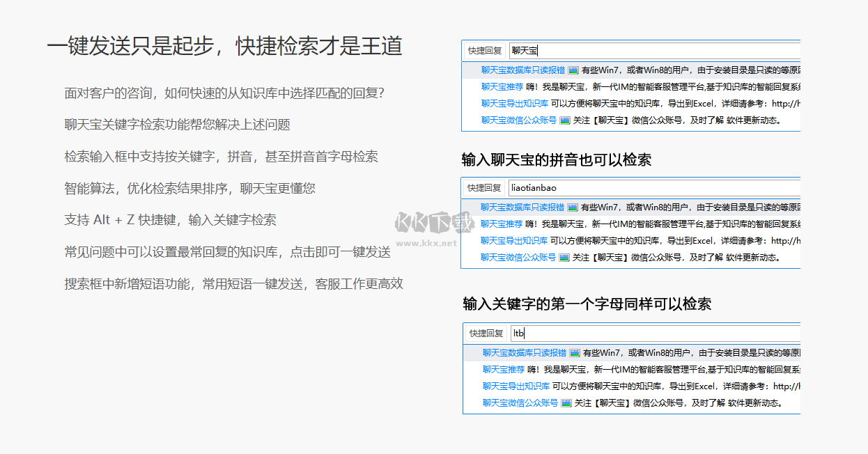Open 聊天宝推荐 result under liaotianbao query
The height and width of the screenshot is (454, 868).
pos(502,224)
